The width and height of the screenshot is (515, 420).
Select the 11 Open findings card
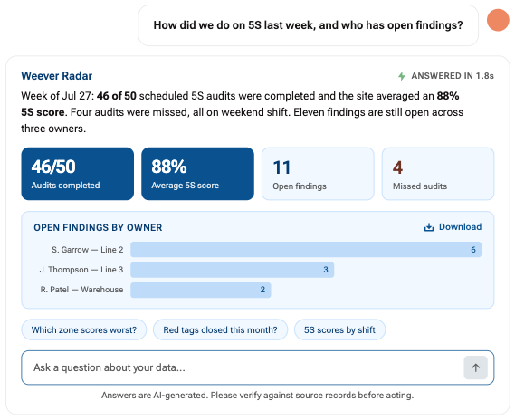[x=318, y=174]
